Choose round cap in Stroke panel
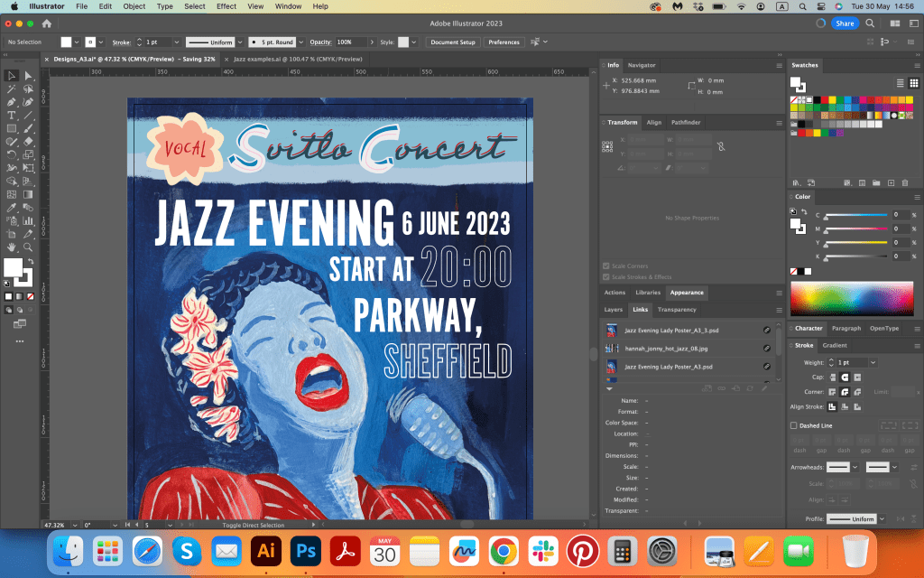Viewport: 924px width, 578px height. pos(845,377)
